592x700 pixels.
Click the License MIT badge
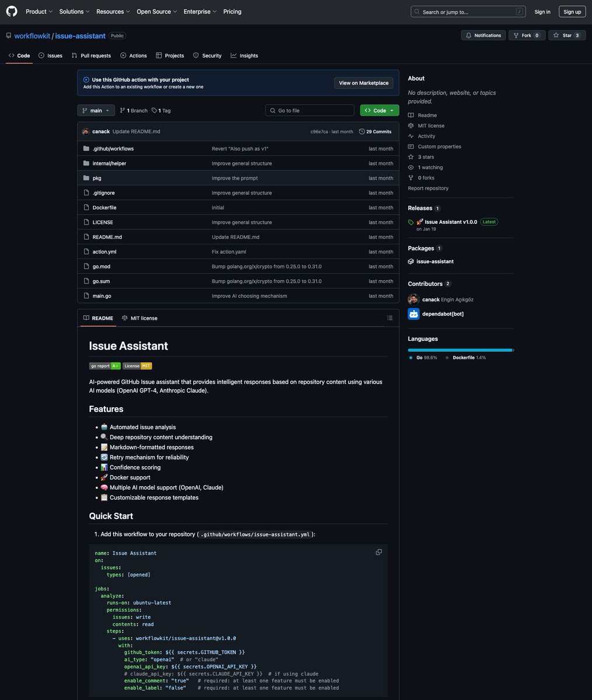click(x=137, y=366)
